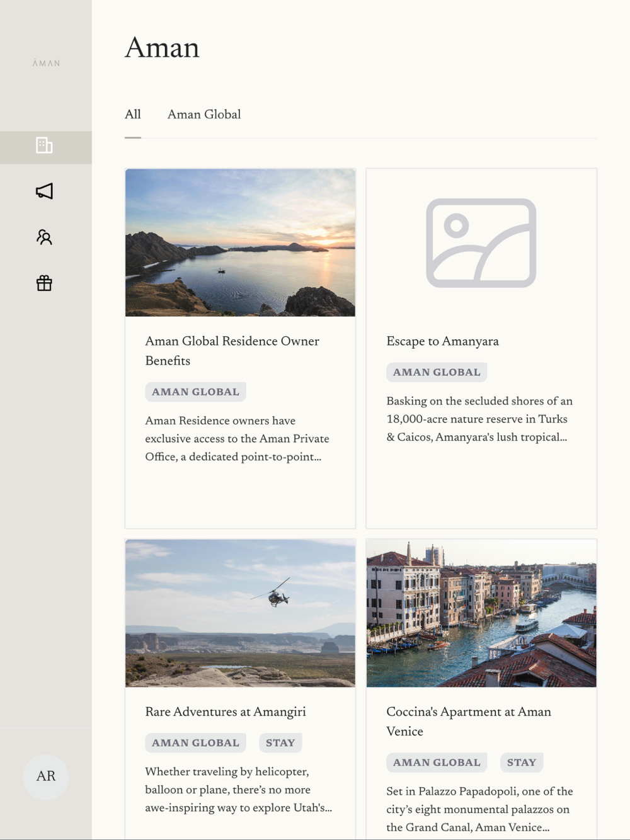Open the Venice canal photo thumbnail
The width and height of the screenshot is (630, 840).
pyautogui.click(x=481, y=613)
